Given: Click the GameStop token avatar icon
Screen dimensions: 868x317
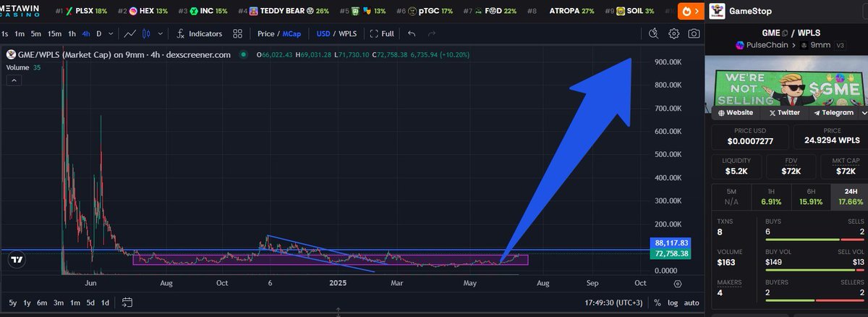Looking at the screenshot, I should [x=717, y=11].
